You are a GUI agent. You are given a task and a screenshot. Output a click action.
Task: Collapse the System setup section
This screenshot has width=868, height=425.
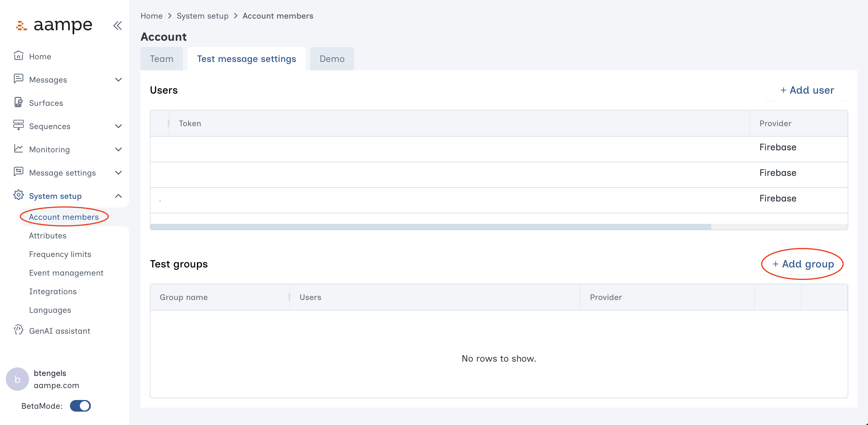(x=118, y=196)
